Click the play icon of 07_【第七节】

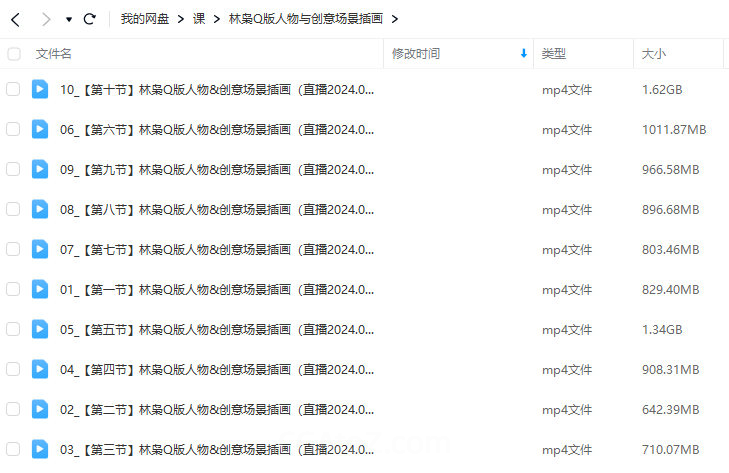tap(40, 249)
